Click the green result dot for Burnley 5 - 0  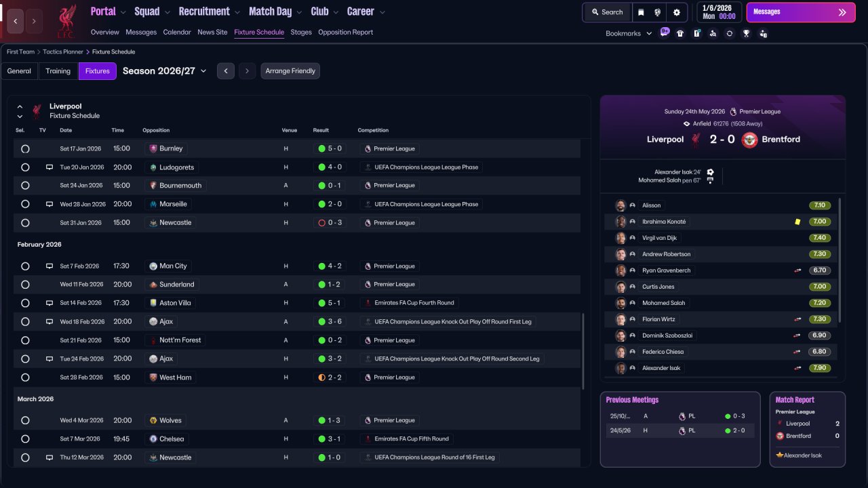321,148
